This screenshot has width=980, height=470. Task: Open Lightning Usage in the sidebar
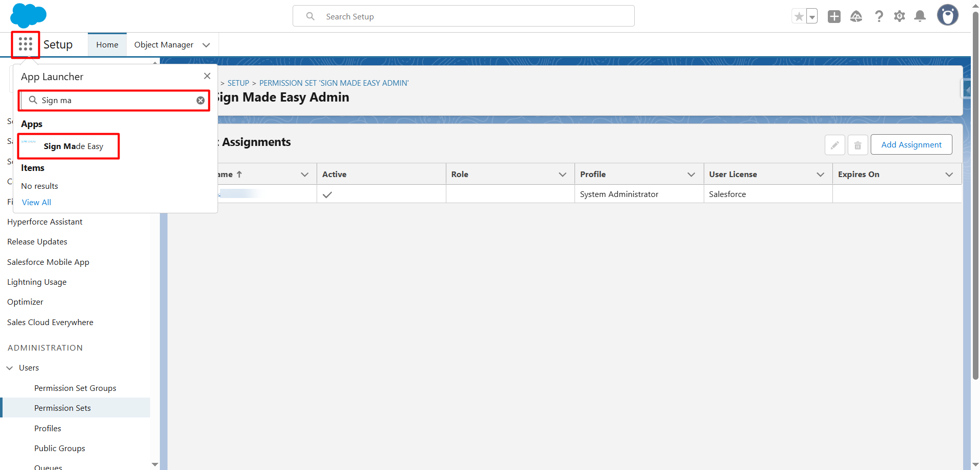click(37, 282)
